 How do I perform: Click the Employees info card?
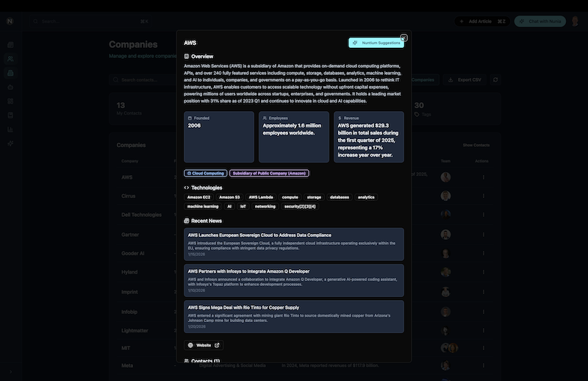point(294,137)
